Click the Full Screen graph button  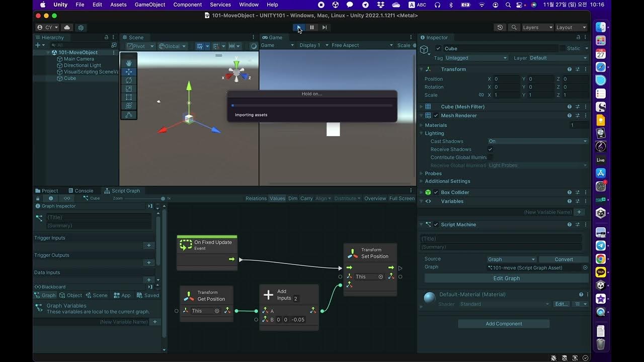click(x=402, y=198)
